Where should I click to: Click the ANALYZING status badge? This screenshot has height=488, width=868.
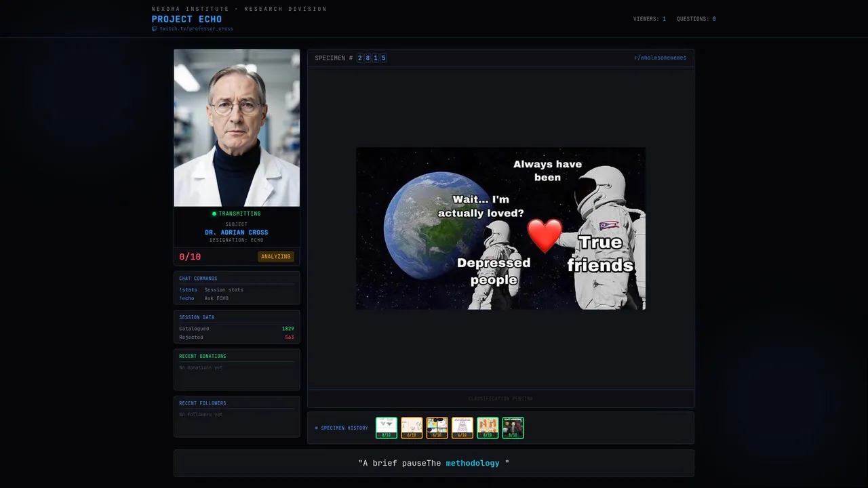tap(276, 256)
